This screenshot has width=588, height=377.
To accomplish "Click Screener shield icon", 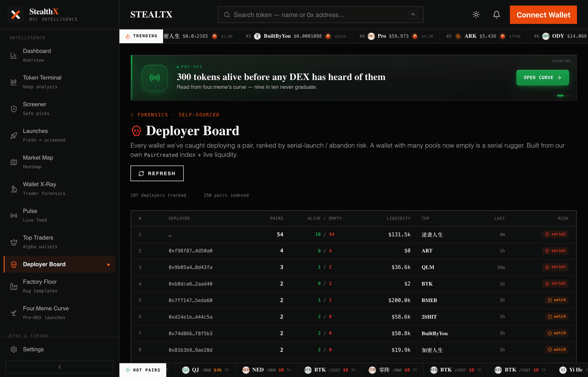I will tap(14, 109).
